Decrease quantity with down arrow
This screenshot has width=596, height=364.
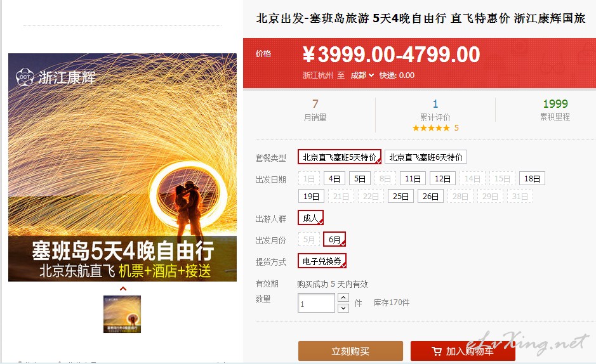pos(343,308)
